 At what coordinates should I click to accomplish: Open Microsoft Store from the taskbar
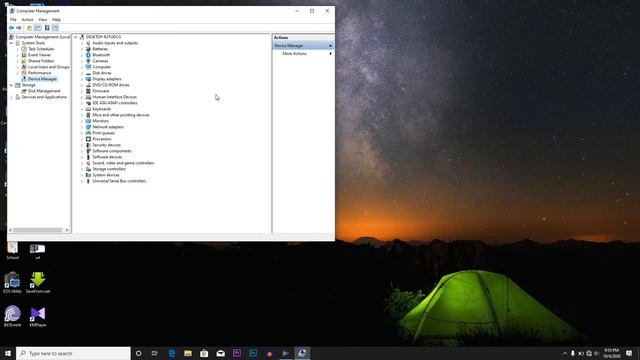204,353
